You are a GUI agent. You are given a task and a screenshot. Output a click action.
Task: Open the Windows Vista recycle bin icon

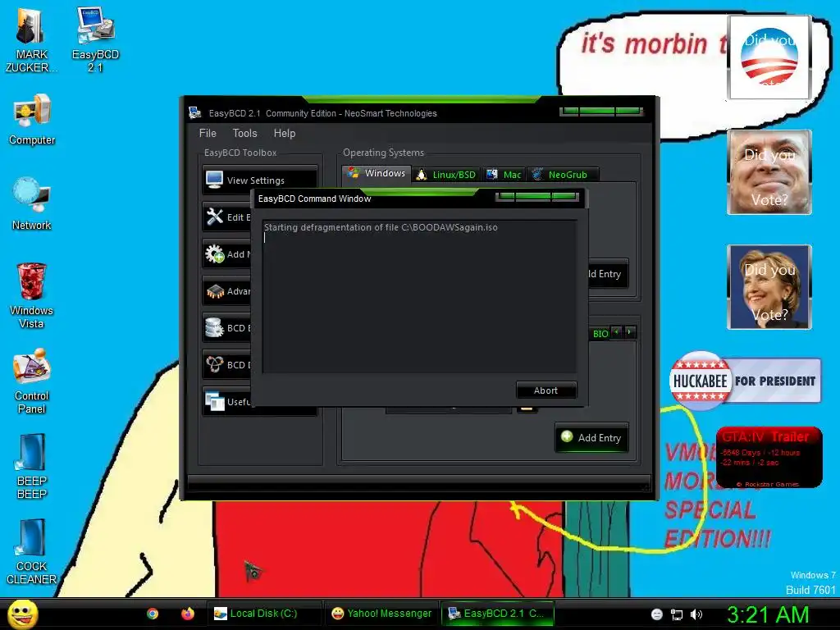point(32,295)
